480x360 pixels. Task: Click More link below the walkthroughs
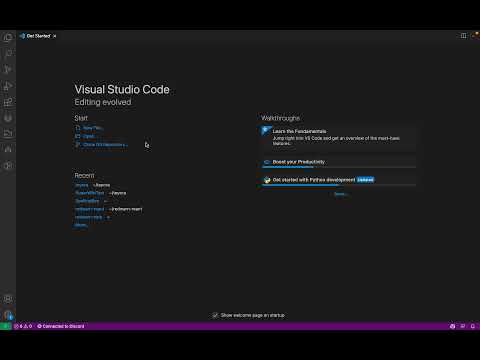340,194
